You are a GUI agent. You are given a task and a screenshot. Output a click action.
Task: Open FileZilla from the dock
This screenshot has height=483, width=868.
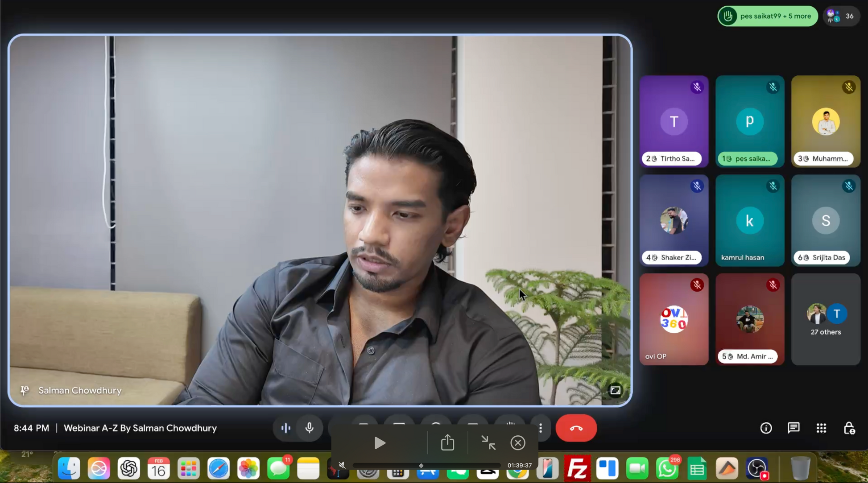577,469
